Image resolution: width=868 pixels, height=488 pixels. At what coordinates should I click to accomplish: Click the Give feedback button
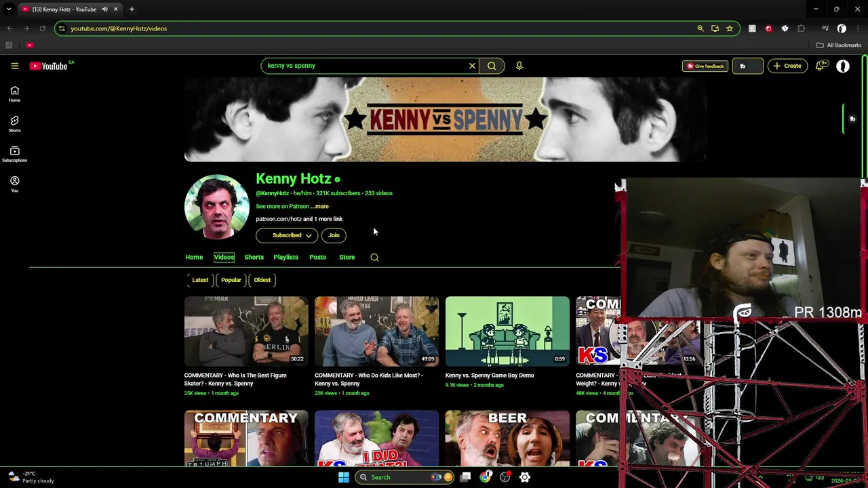pyautogui.click(x=705, y=66)
